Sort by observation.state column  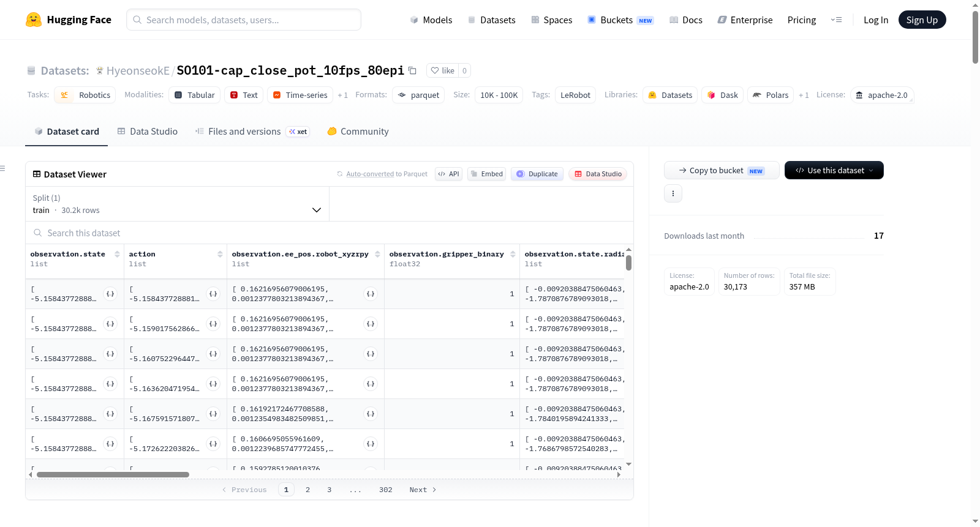[x=117, y=254]
